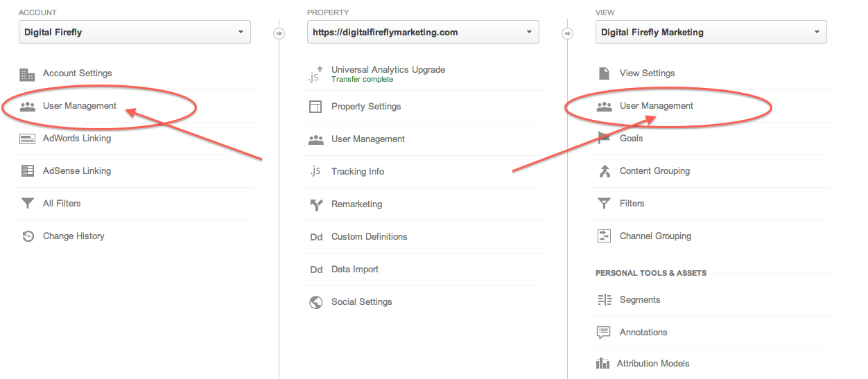The height and width of the screenshot is (379, 868).
Task: Click the Content Grouping icon
Action: 604,171
